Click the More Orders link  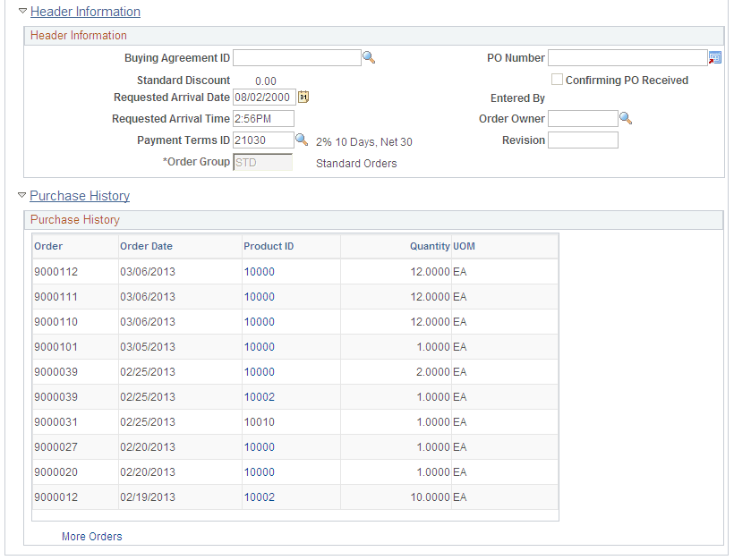click(91, 535)
